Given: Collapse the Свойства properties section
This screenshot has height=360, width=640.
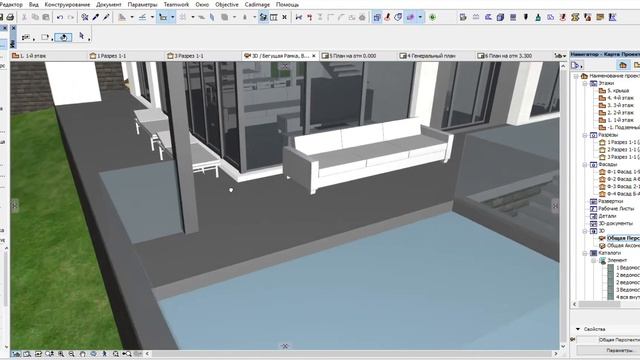Looking at the screenshot, I should [578, 329].
